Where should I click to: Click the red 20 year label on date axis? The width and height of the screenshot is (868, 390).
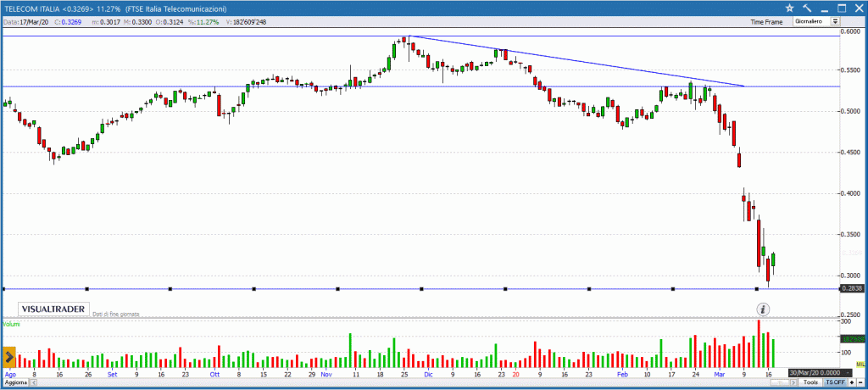point(516,375)
